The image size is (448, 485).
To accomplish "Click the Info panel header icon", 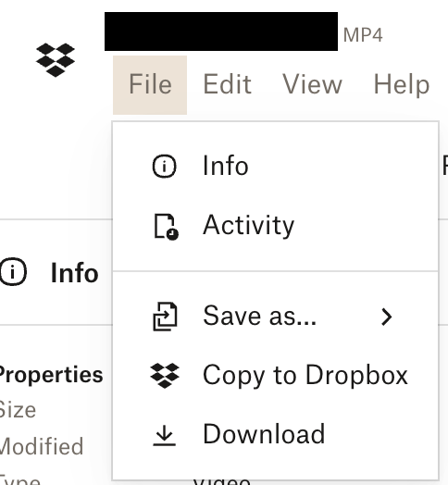I will tap(13, 271).
